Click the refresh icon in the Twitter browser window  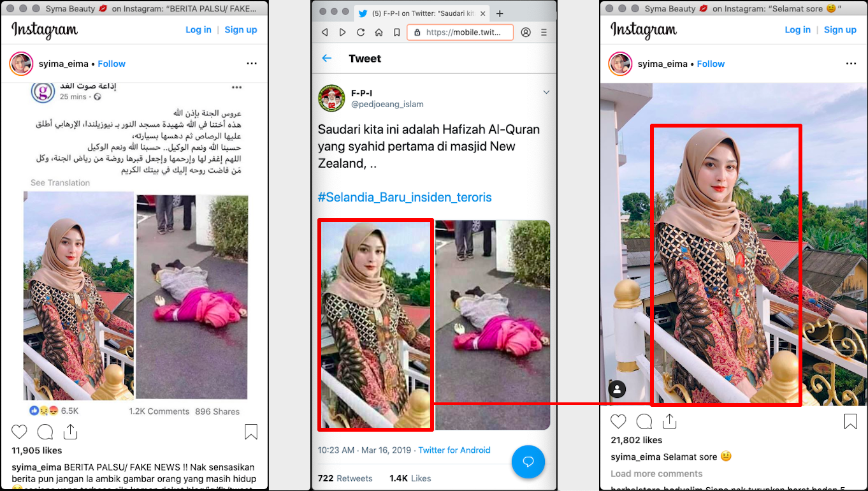pyautogui.click(x=361, y=32)
